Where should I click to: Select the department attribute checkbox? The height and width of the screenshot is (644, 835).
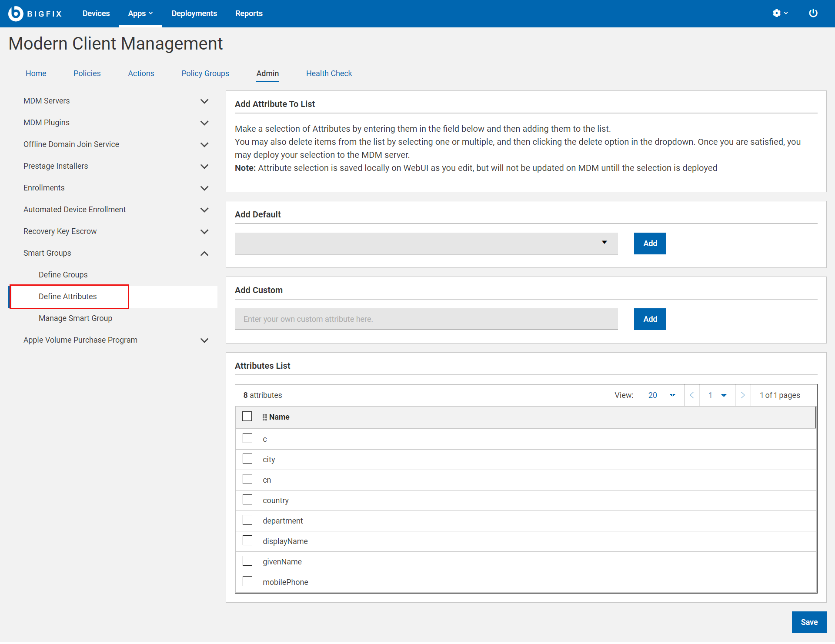tap(247, 521)
